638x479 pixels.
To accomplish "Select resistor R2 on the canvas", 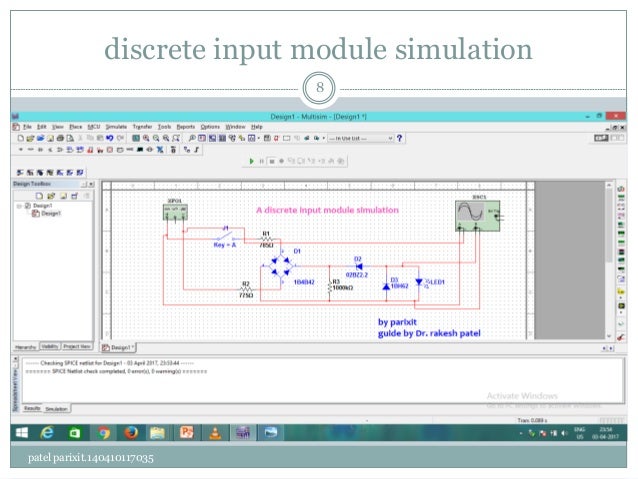I will tap(245, 289).
